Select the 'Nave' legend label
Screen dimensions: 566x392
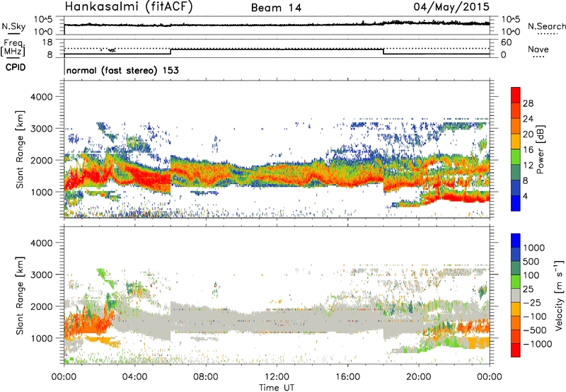(x=538, y=49)
